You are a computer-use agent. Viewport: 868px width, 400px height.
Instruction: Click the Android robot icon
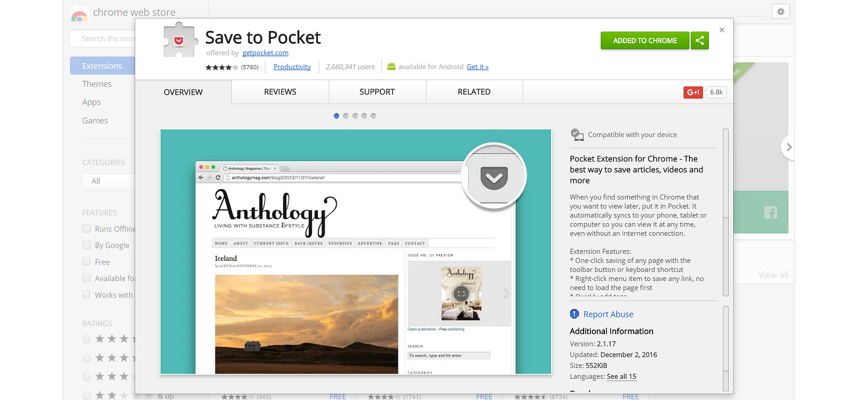(391, 67)
